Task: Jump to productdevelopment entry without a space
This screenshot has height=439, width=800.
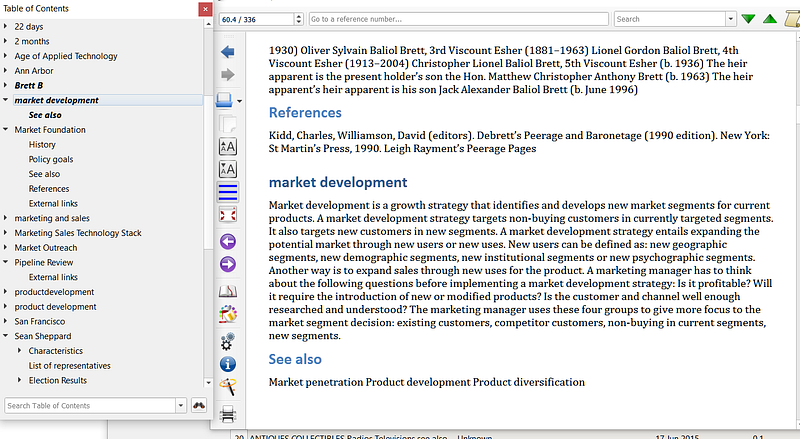Action: (54, 292)
